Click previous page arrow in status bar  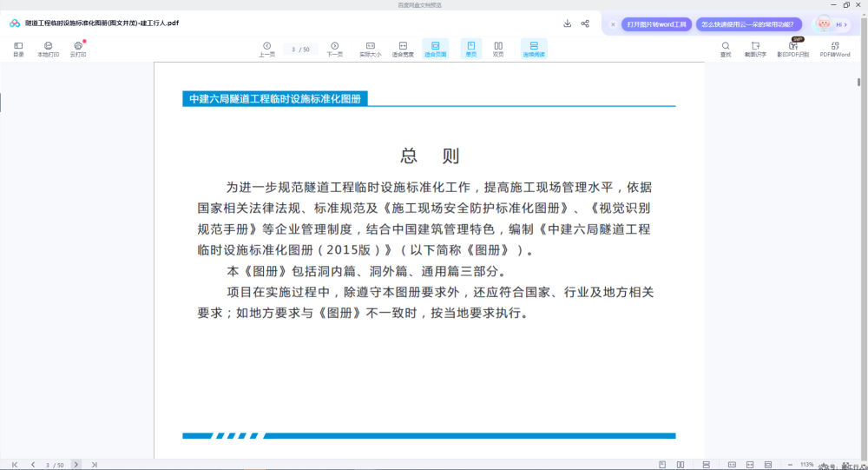click(x=33, y=465)
